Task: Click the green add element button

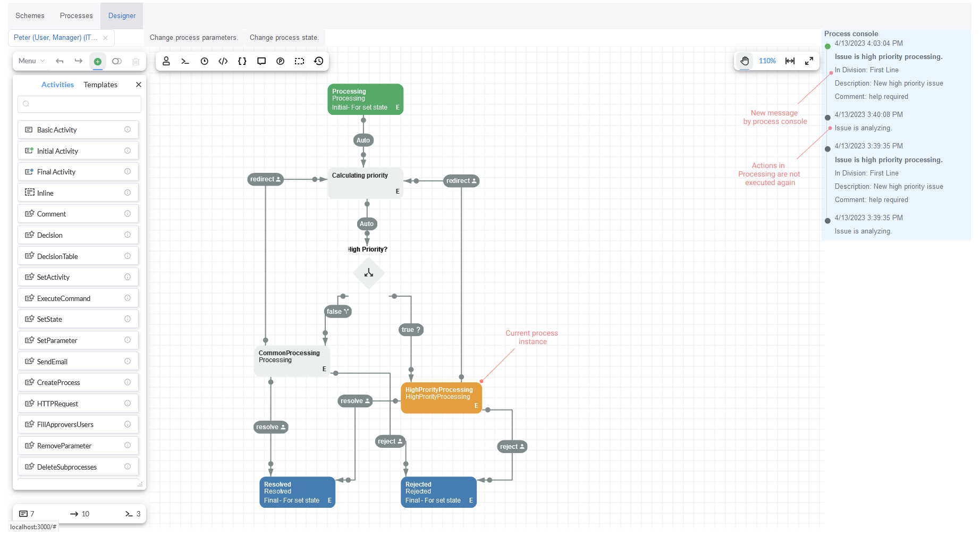Action: point(98,61)
